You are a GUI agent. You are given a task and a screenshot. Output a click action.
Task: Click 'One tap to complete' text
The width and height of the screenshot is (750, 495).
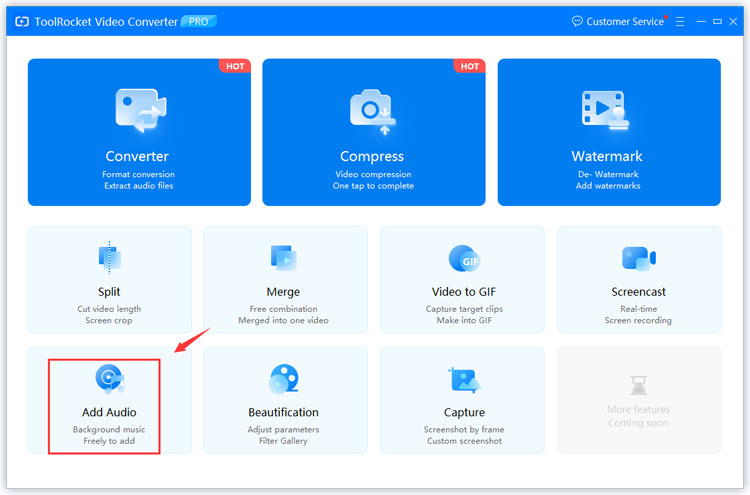pyautogui.click(x=373, y=186)
